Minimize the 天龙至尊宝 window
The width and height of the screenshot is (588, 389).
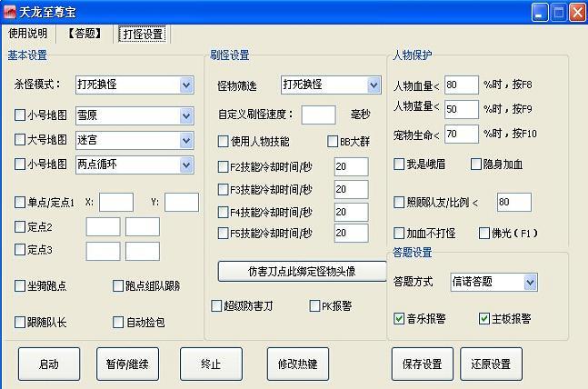point(540,13)
